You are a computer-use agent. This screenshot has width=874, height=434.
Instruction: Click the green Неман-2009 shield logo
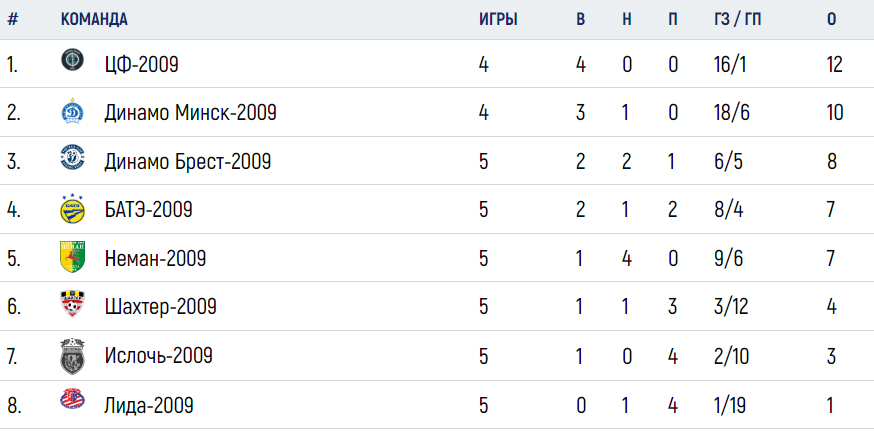pos(72,257)
